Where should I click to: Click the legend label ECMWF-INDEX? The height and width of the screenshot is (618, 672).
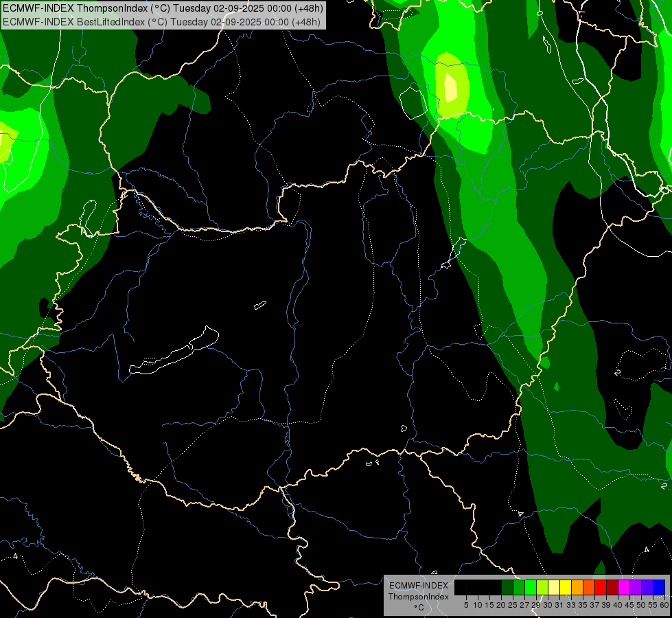pyautogui.click(x=419, y=586)
